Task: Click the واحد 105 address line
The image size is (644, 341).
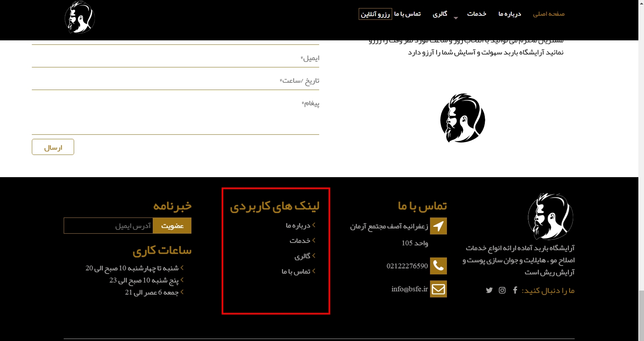Action: 415,243
